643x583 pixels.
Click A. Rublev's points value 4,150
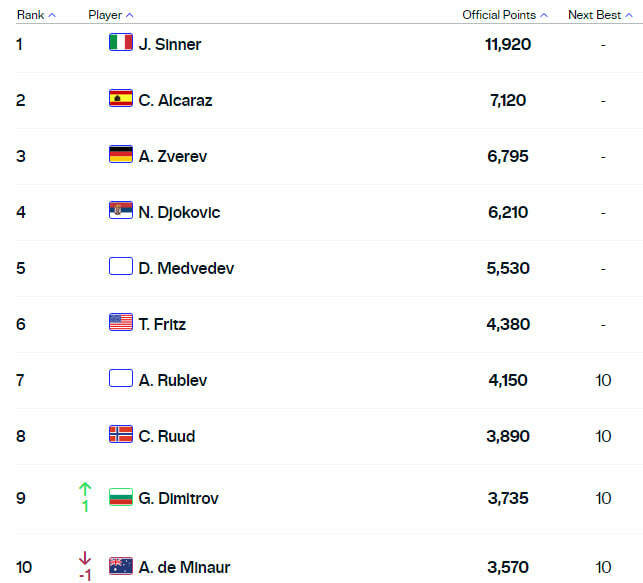[x=508, y=380]
